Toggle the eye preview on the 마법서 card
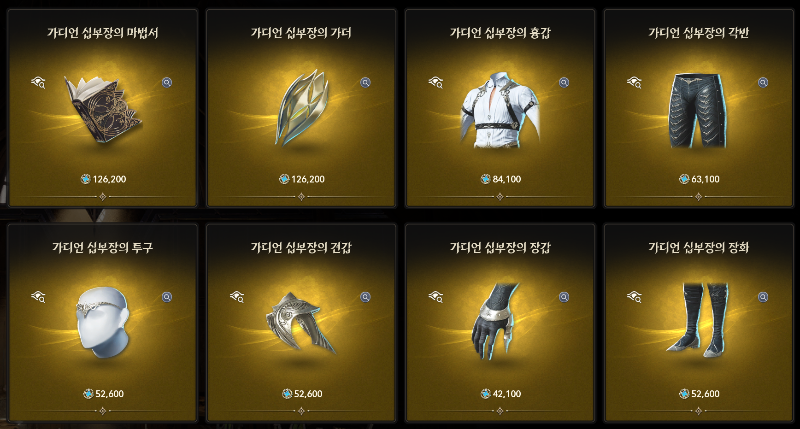The width and height of the screenshot is (800, 429). tap(38, 82)
